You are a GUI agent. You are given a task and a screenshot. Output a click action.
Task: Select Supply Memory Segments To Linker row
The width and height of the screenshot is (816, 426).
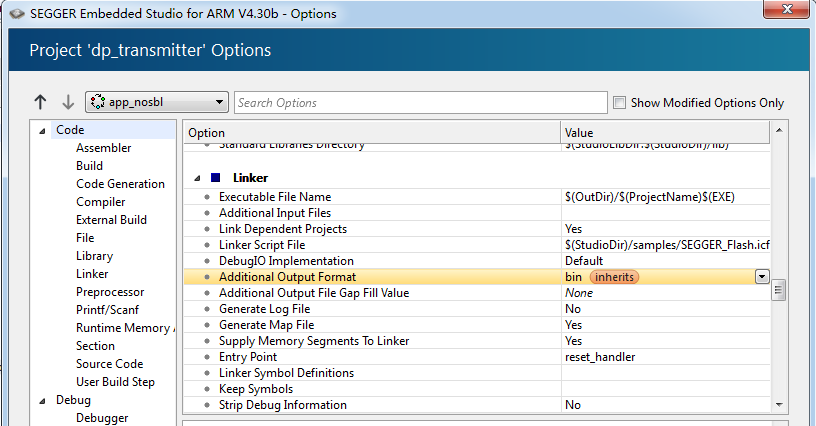pyautogui.click(x=477, y=341)
